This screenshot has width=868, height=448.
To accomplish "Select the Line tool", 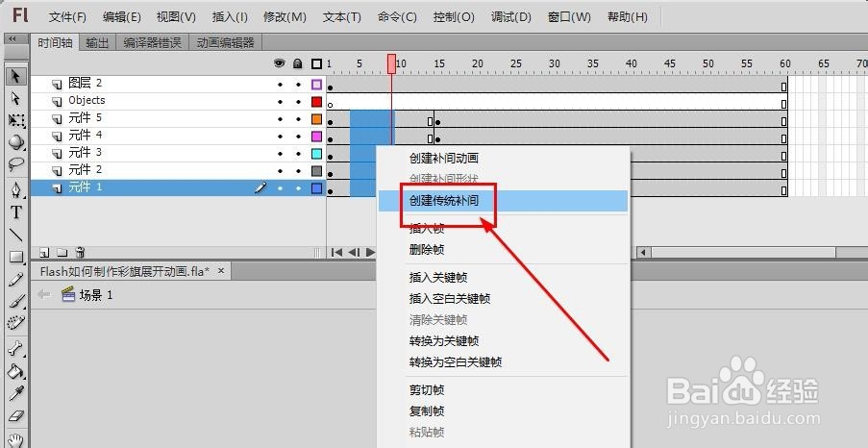I will (x=16, y=235).
